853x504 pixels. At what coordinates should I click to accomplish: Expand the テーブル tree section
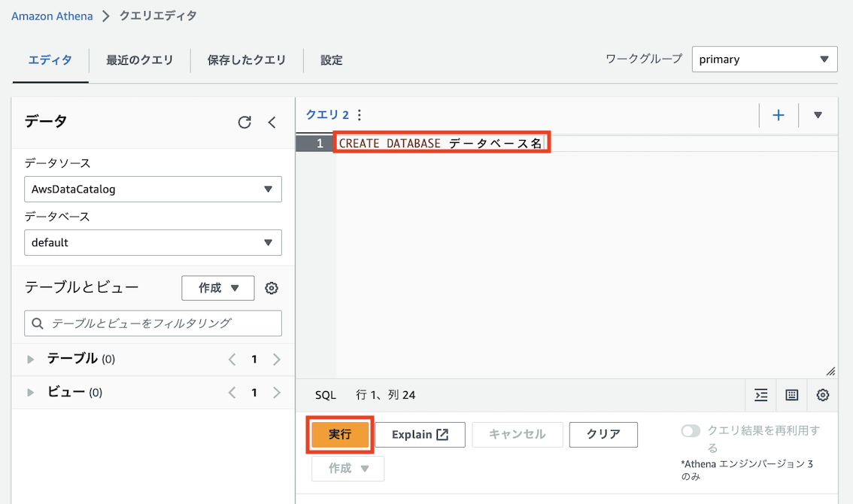pyautogui.click(x=30, y=359)
